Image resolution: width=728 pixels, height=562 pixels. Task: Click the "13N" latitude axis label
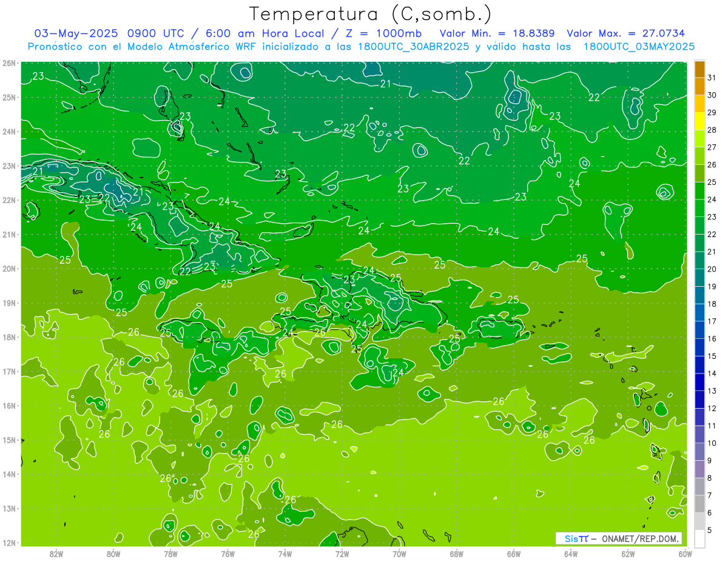pyautogui.click(x=9, y=508)
